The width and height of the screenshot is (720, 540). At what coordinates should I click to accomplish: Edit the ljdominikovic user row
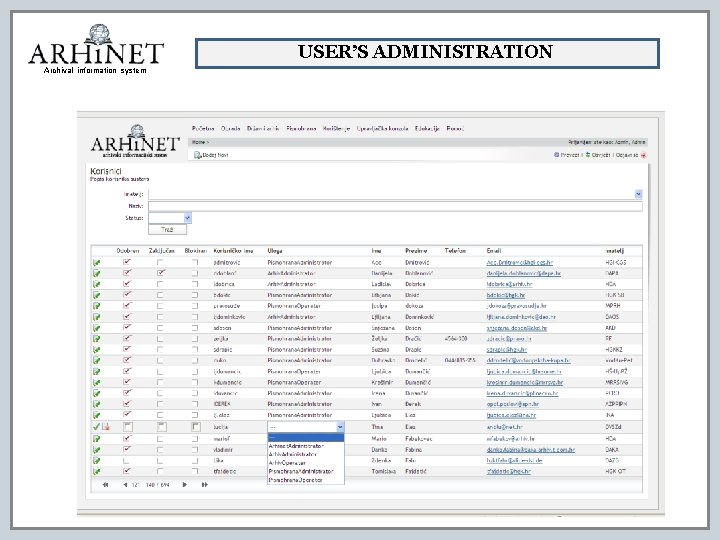point(96,317)
